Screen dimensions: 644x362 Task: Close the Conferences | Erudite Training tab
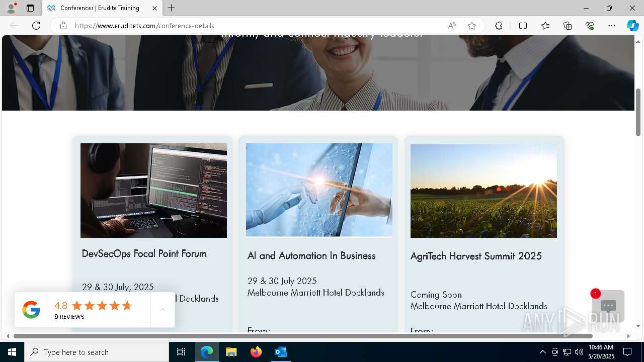[154, 8]
